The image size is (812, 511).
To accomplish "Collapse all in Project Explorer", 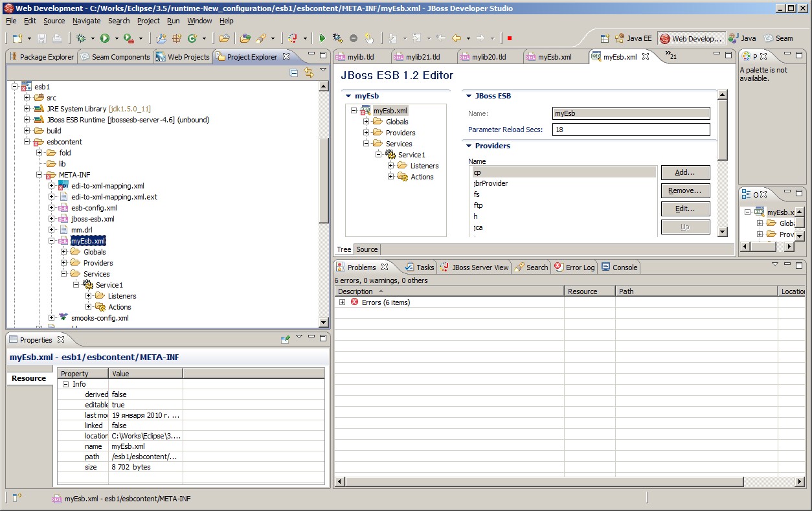I will [294, 73].
